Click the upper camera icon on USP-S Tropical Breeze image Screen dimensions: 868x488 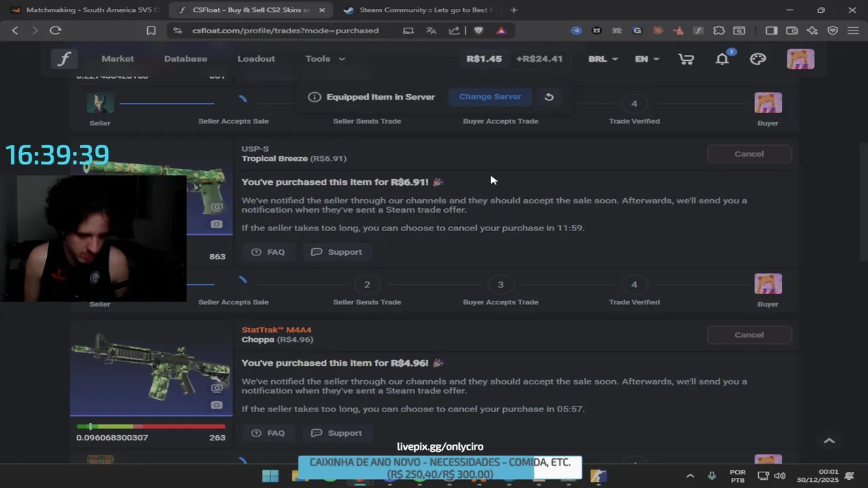point(216,207)
